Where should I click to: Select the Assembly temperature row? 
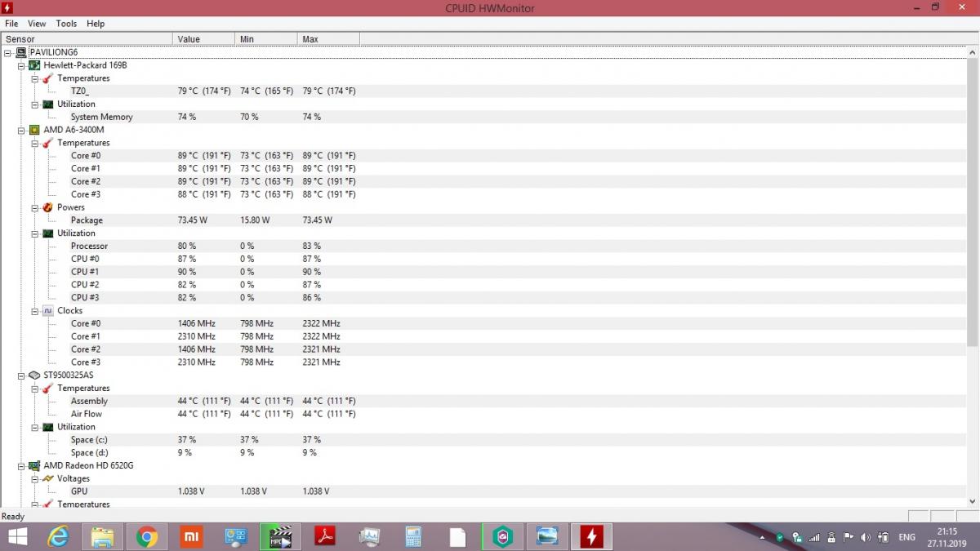[482, 401]
